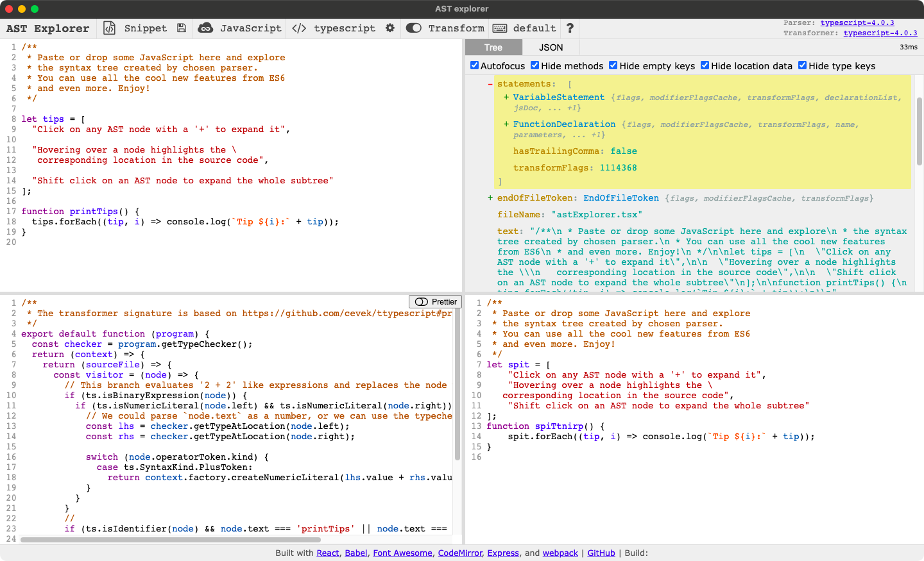Click 'export default function (program)' line

pyautogui.click(x=115, y=334)
